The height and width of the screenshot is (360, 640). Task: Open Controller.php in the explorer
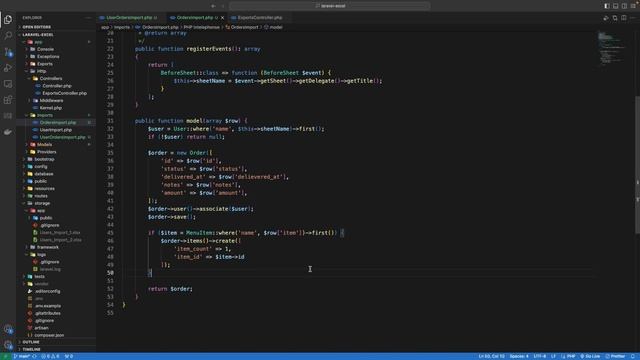(x=57, y=86)
